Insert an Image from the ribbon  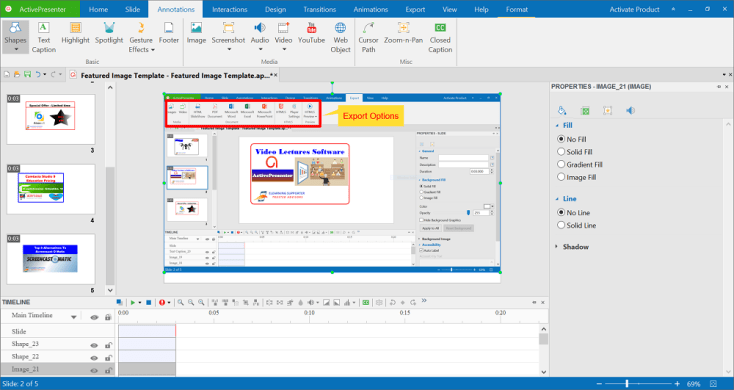click(x=196, y=33)
